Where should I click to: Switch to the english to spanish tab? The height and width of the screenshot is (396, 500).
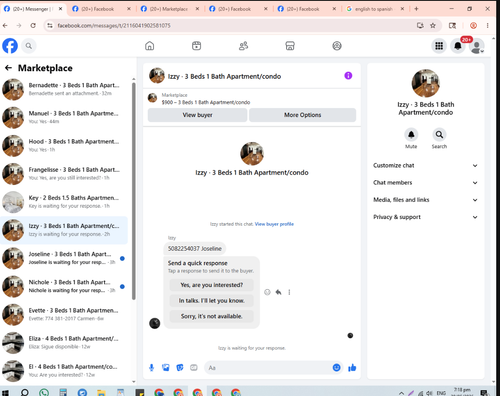point(374,9)
